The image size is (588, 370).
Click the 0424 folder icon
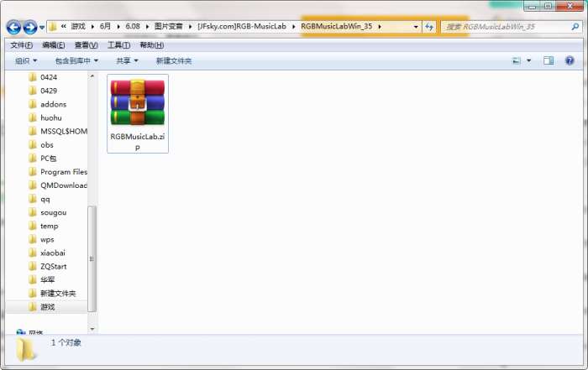(33, 77)
